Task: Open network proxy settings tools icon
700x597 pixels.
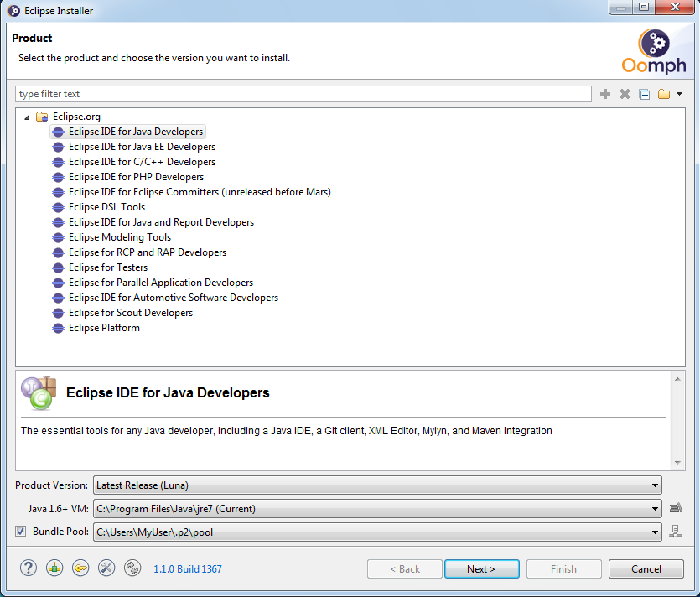Action: coord(106,568)
